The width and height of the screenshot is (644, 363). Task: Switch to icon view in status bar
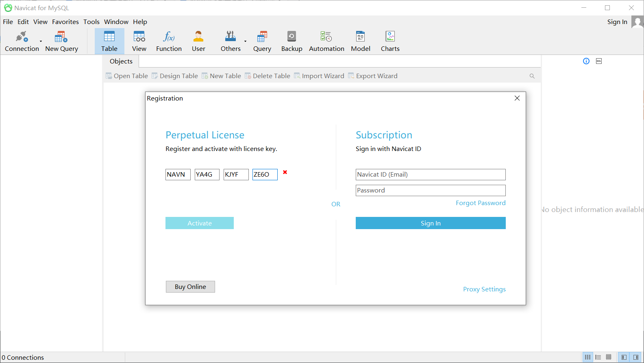tap(588, 357)
